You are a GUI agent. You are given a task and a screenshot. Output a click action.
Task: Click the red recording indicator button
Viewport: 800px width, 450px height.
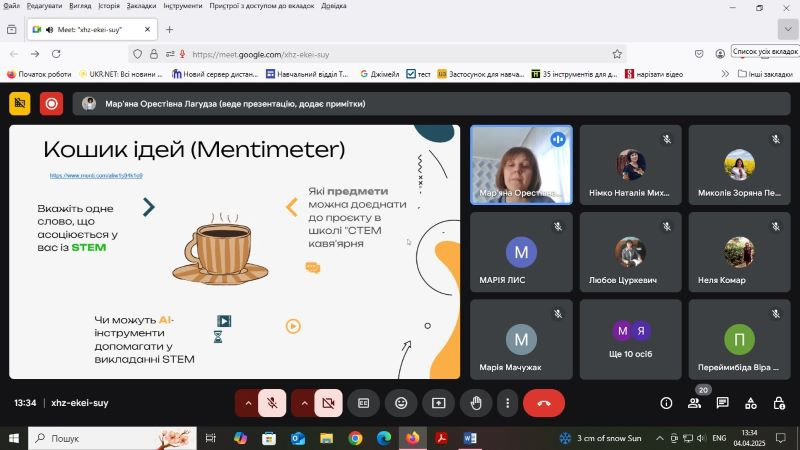click(x=52, y=104)
